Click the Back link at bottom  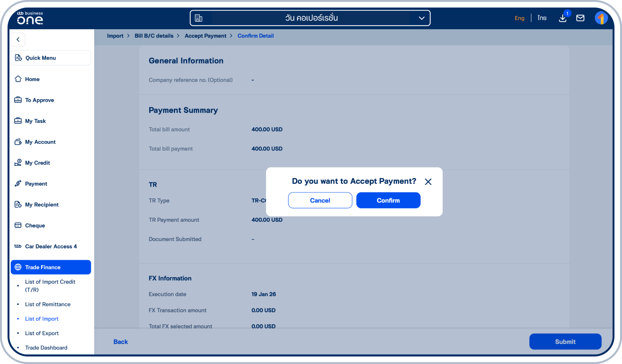click(121, 342)
